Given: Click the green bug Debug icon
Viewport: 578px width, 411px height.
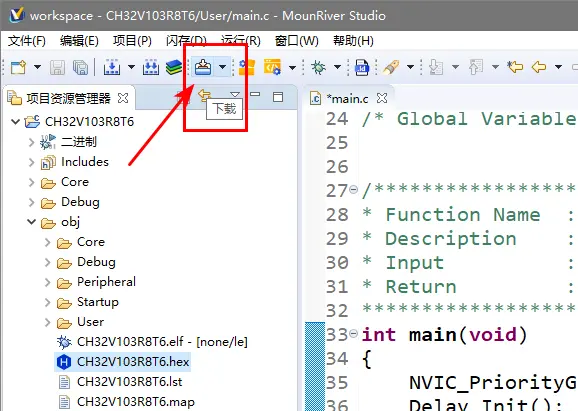Looking at the screenshot, I should 318,67.
